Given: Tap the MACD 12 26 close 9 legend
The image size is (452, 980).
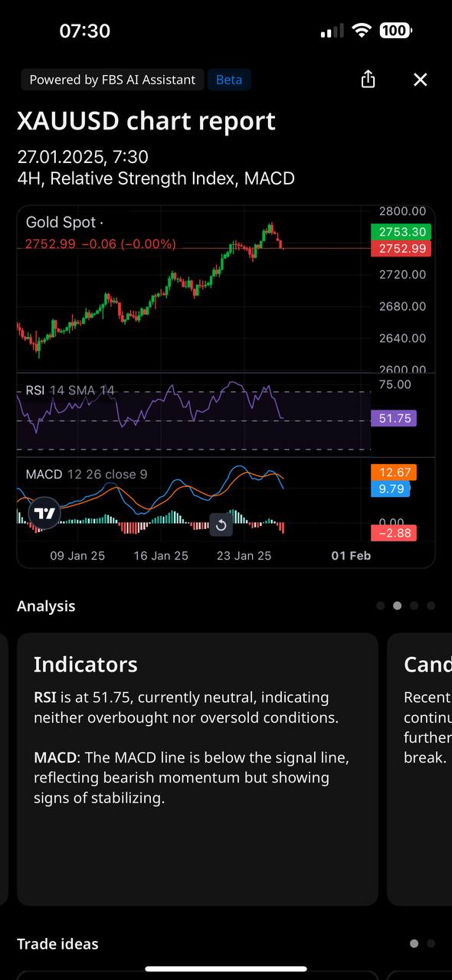Looking at the screenshot, I should coord(87,475).
